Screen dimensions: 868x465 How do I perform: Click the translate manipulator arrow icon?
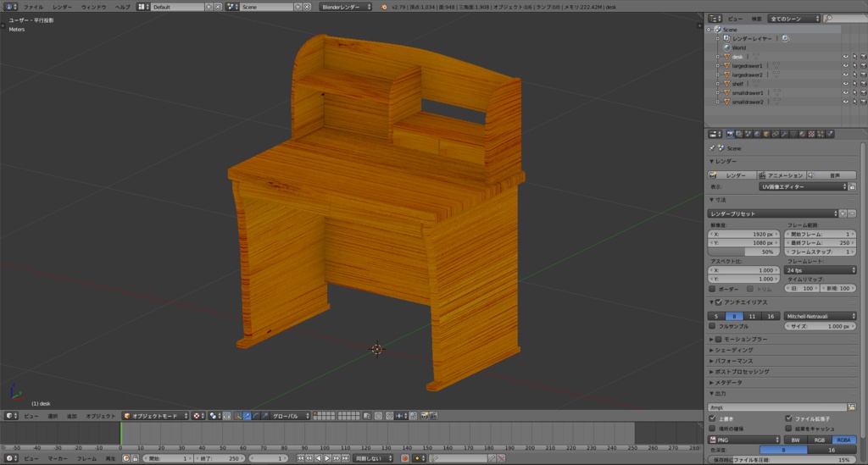tap(247, 416)
